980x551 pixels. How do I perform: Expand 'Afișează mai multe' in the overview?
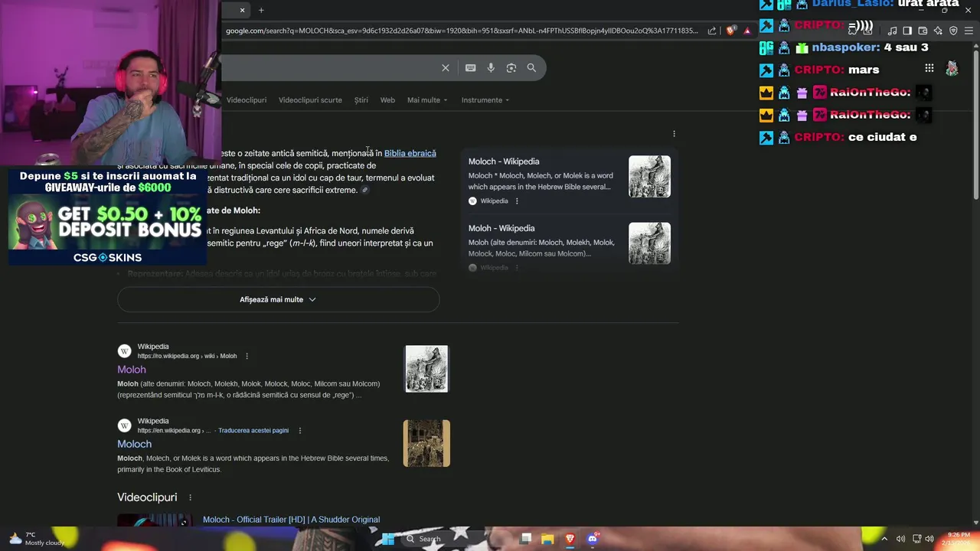coord(278,299)
